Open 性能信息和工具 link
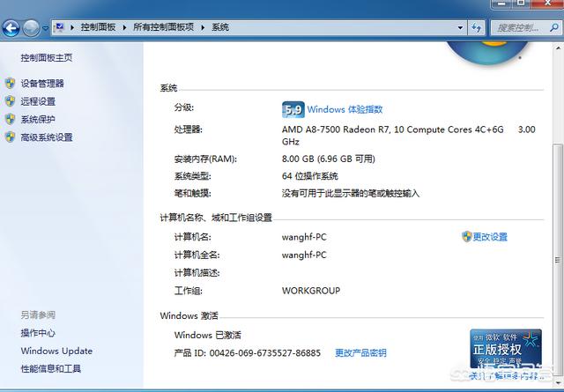Image resolution: width=564 pixels, height=392 pixels. point(51,368)
